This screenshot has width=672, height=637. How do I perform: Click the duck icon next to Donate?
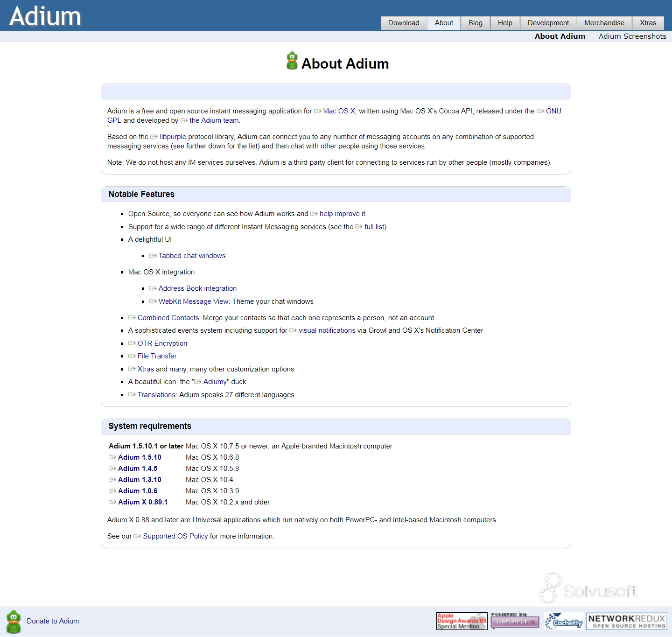[14, 622]
